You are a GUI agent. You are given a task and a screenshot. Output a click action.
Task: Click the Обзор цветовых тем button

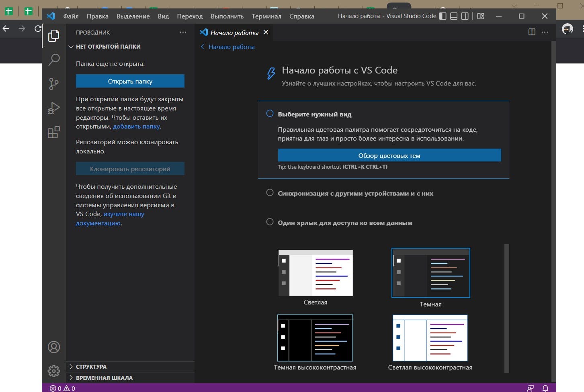(x=389, y=155)
